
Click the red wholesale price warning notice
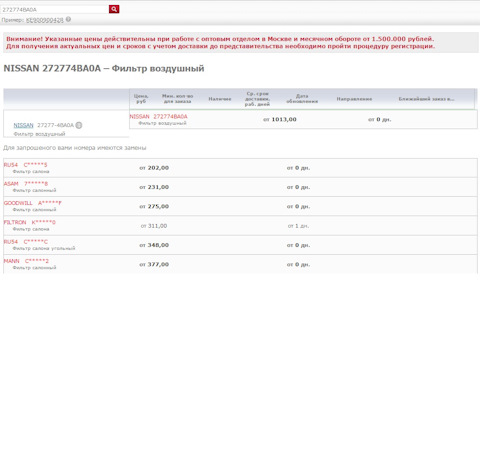[x=241, y=43]
